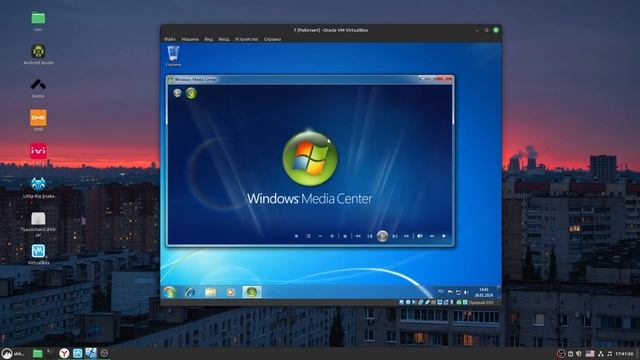Viewport: 640px width, 360px height.
Task: Open the green file manager in host panel
Action: (x=38, y=353)
